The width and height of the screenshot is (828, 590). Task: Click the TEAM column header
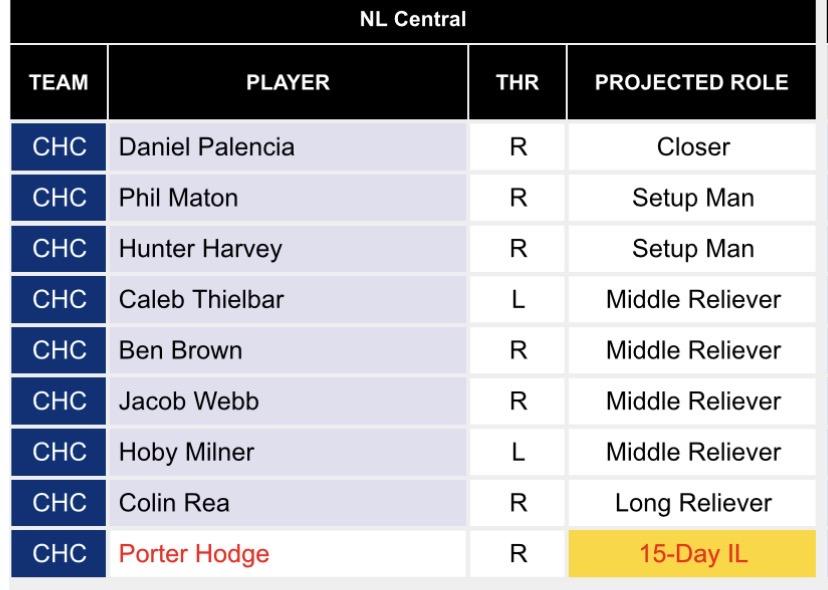[59, 83]
